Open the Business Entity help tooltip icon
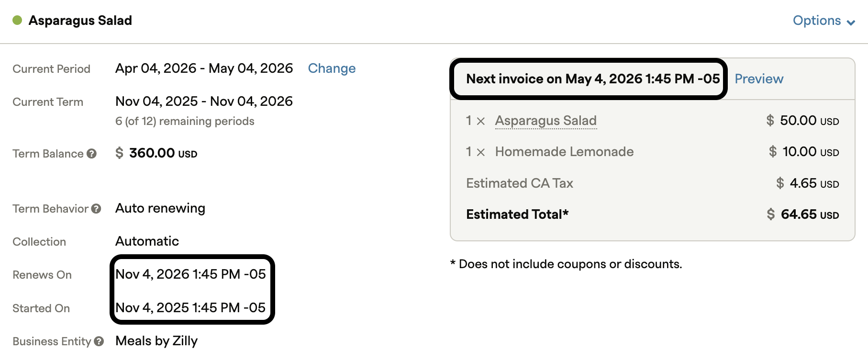The image size is (868, 362). pos(99,341)
